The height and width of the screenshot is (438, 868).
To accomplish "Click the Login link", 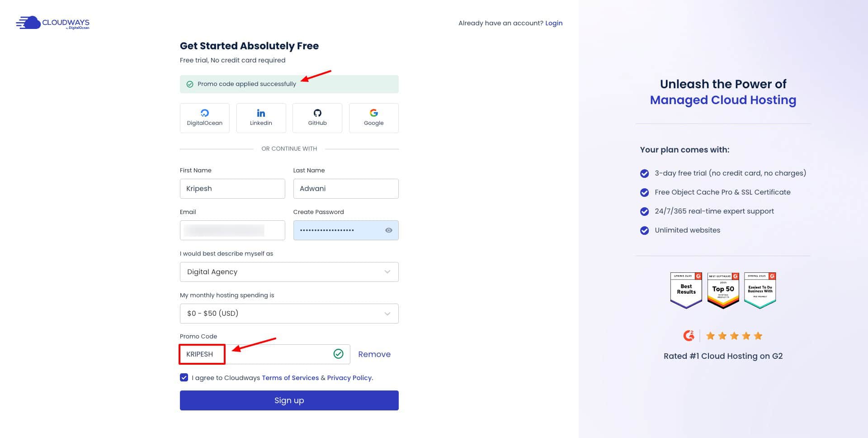I will (x=553, y=23).
